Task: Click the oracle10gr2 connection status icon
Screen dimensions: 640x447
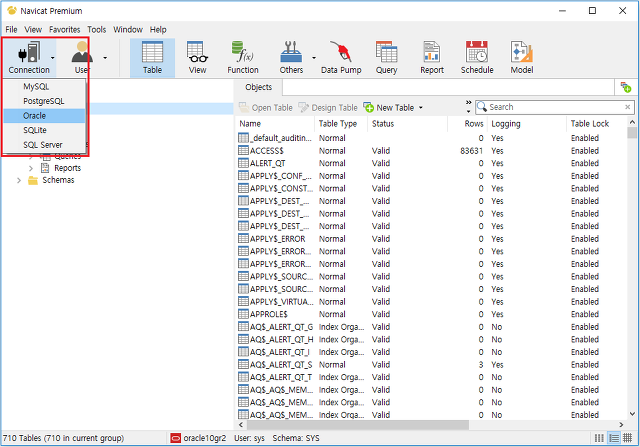Action: coord(176,438)
